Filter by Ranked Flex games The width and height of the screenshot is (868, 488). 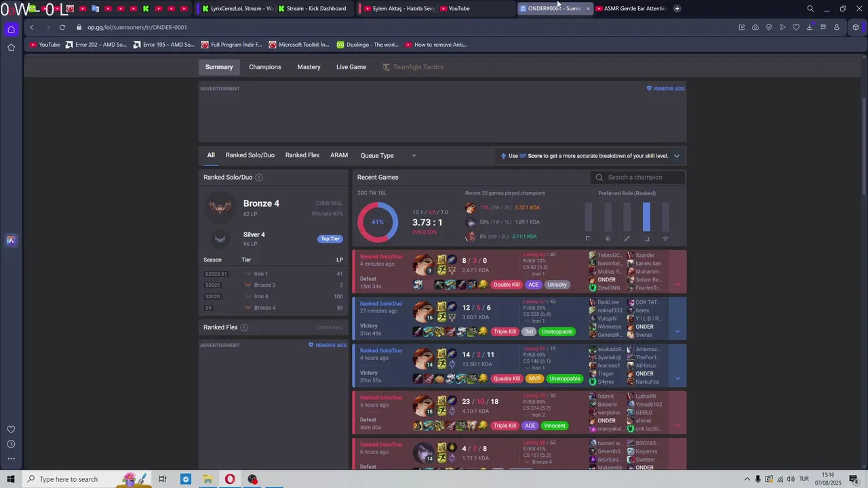pos(302,155)
